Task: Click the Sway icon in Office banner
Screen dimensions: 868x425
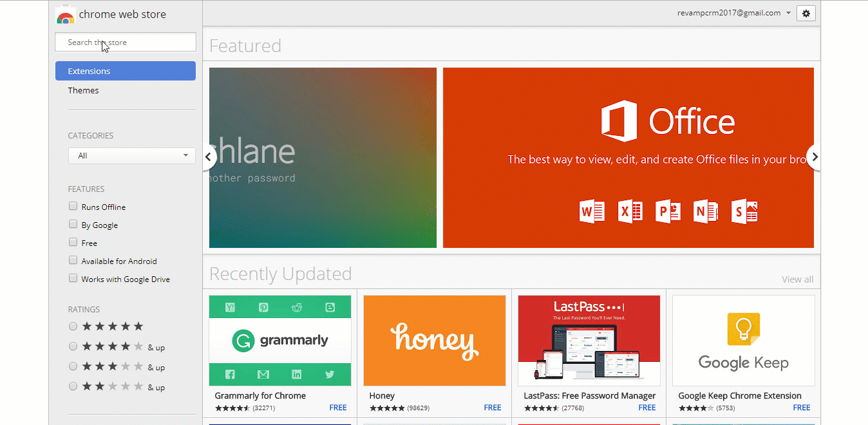Action: (x=744, y=211)
